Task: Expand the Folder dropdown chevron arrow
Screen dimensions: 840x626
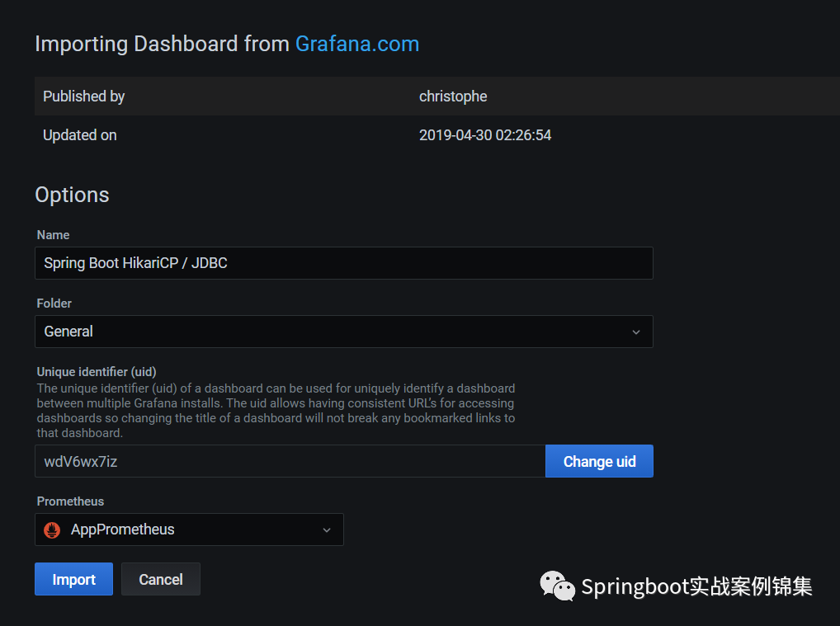Action: coord(636,332)
